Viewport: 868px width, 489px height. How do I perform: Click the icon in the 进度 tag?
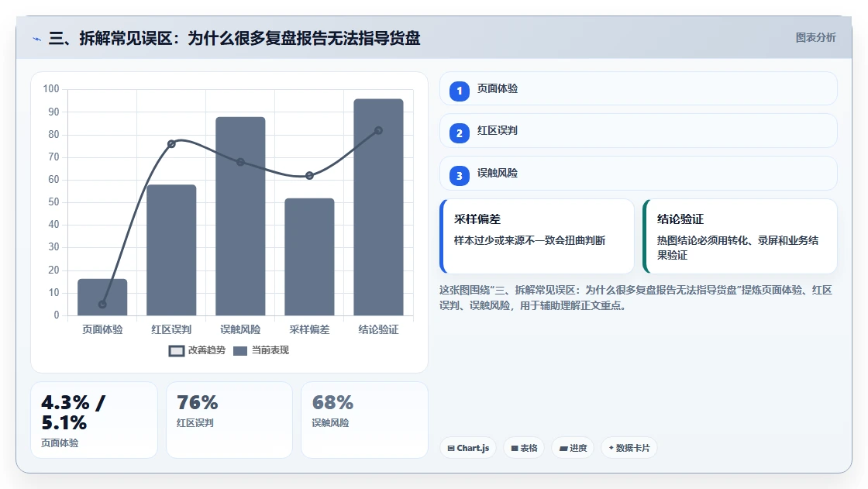[563, 448]
